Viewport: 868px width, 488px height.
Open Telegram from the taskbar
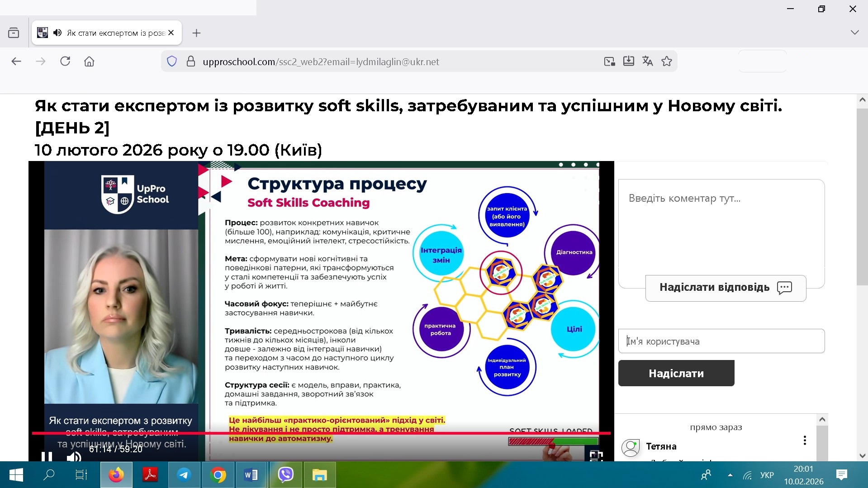point(184,475)
